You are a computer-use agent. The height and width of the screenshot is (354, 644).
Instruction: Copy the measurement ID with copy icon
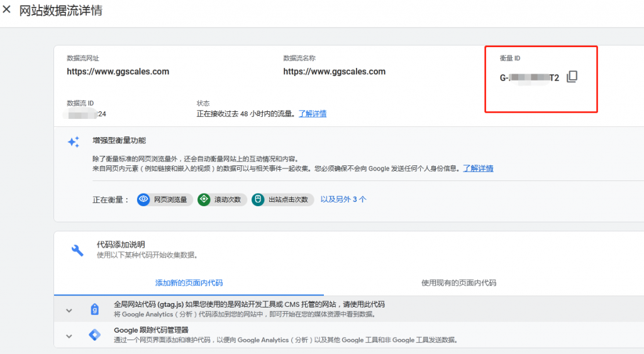(572, 77)
